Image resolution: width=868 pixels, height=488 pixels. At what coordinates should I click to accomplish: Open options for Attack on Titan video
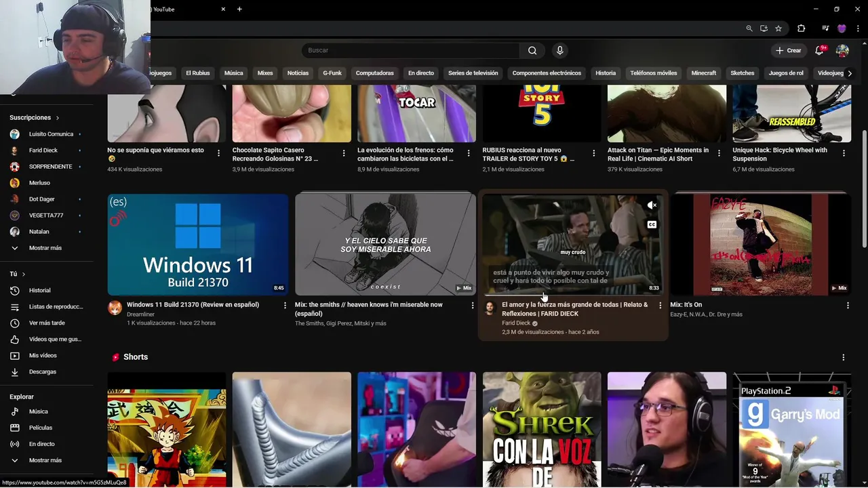point(719,154)
